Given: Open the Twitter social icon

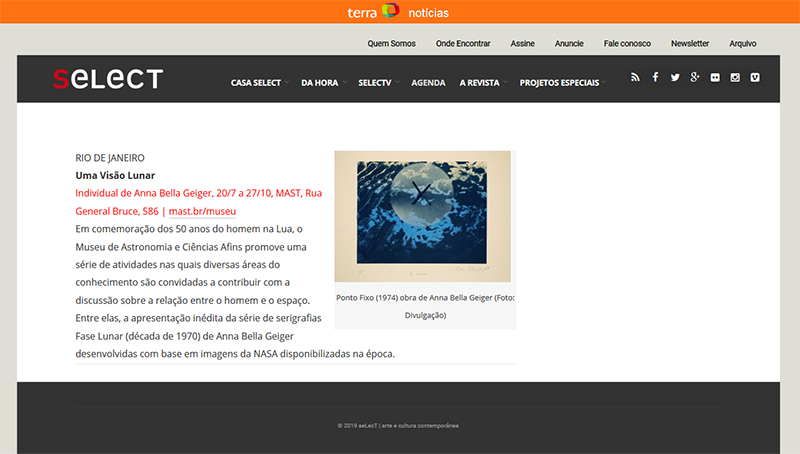Looking at the screenshot, I should pyautogui.click(x=675, y=78).
